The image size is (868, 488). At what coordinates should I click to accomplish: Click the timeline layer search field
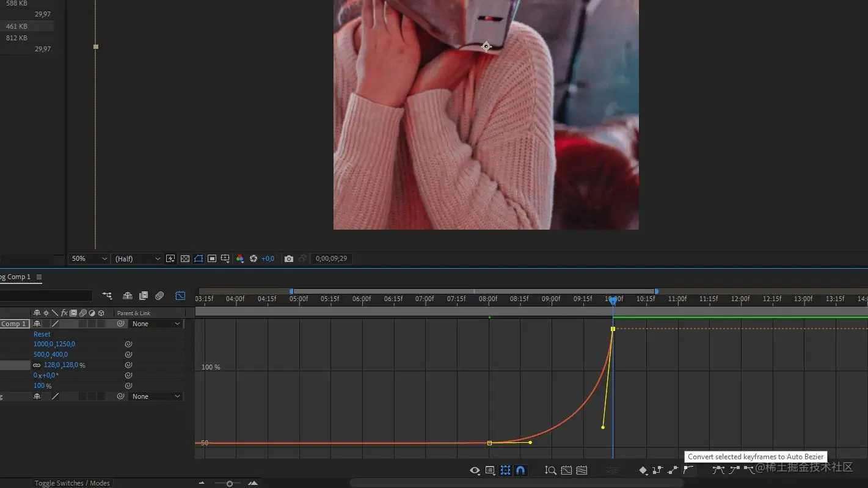[x=46, y=296]
